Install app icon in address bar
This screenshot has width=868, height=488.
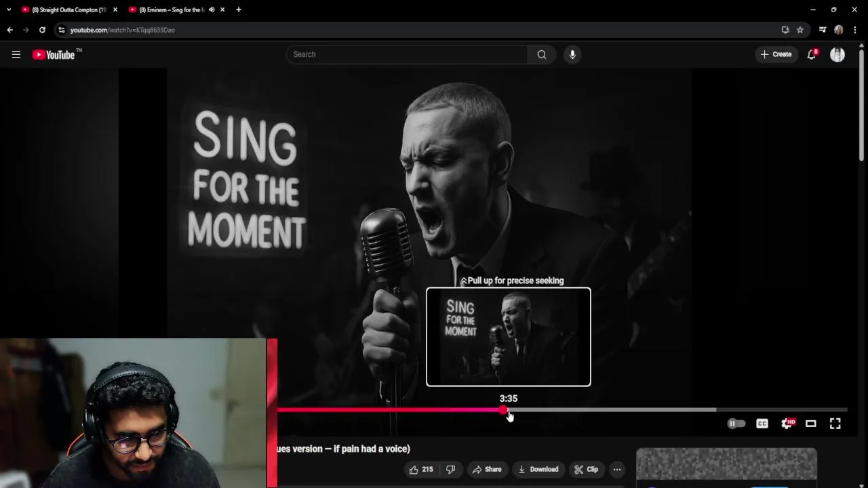tap(785, 30)
